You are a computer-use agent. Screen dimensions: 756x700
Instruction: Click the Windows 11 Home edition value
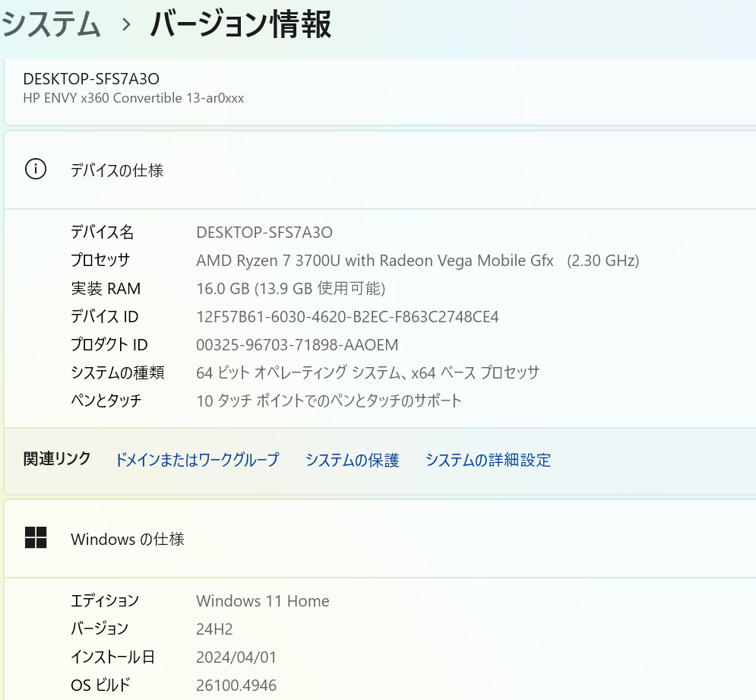pos(262,601)
